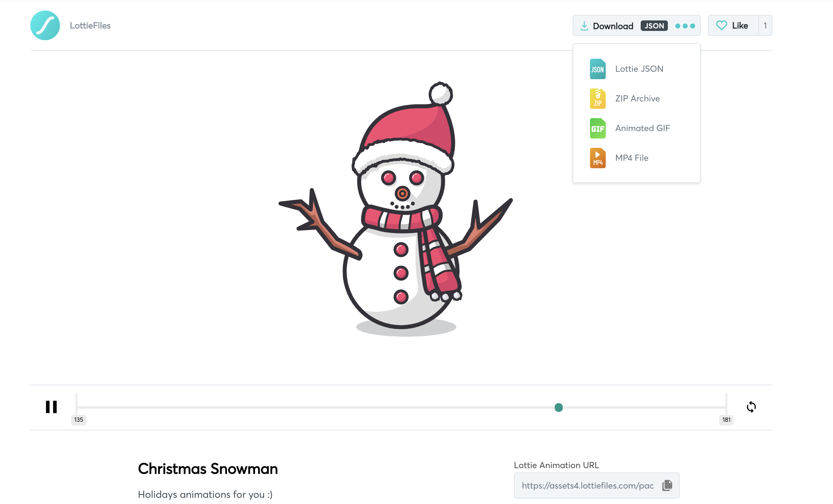
Task: Click the ZIP Archive download icon
Action: 597,98
